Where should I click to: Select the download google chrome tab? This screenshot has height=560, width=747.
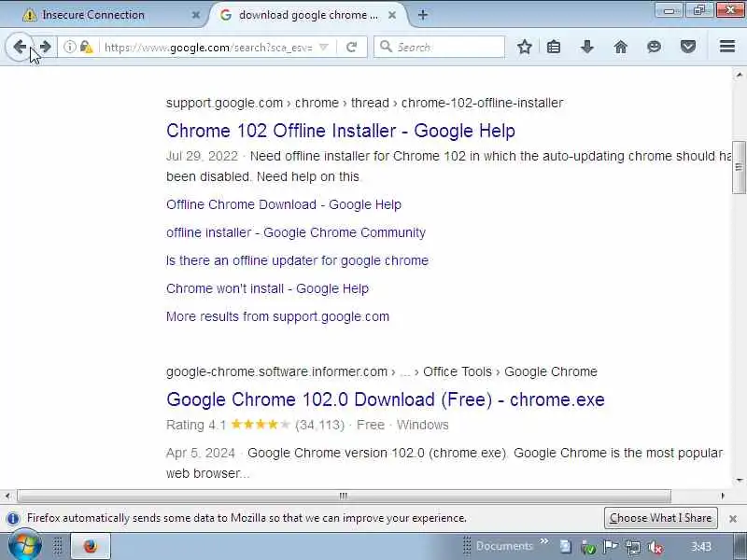coord(309,15)
